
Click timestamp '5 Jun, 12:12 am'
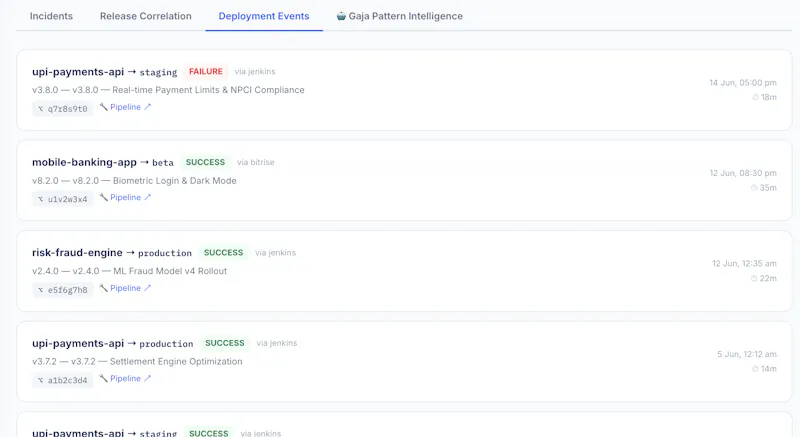[747, 354]
